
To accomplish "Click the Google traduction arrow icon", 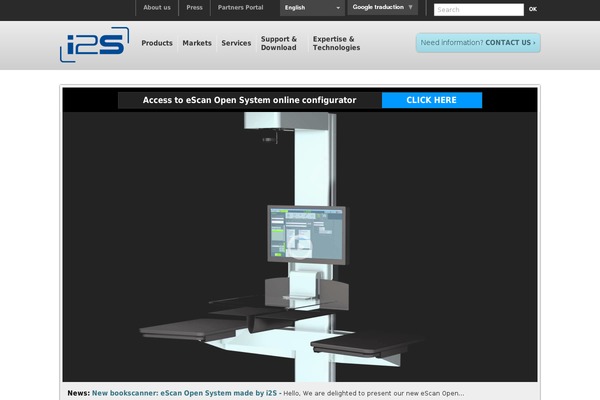I will click(x=410, y=7).
